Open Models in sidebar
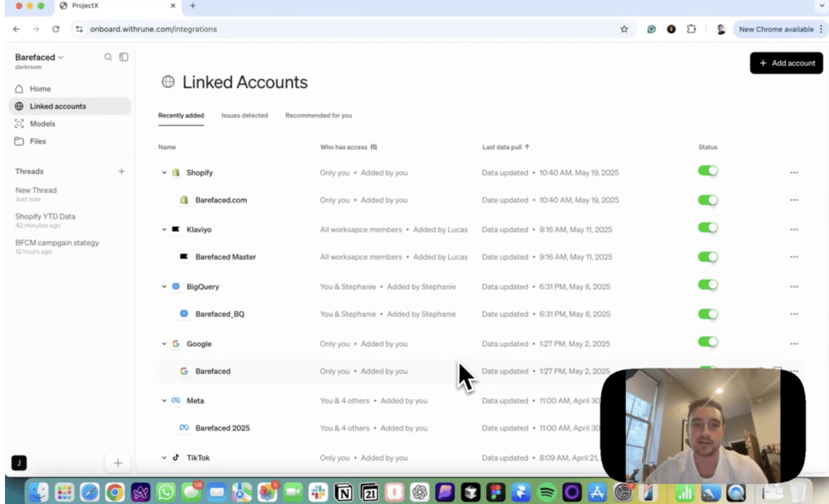The height and width of the screenshot is (504, 829). pos(70,124)
